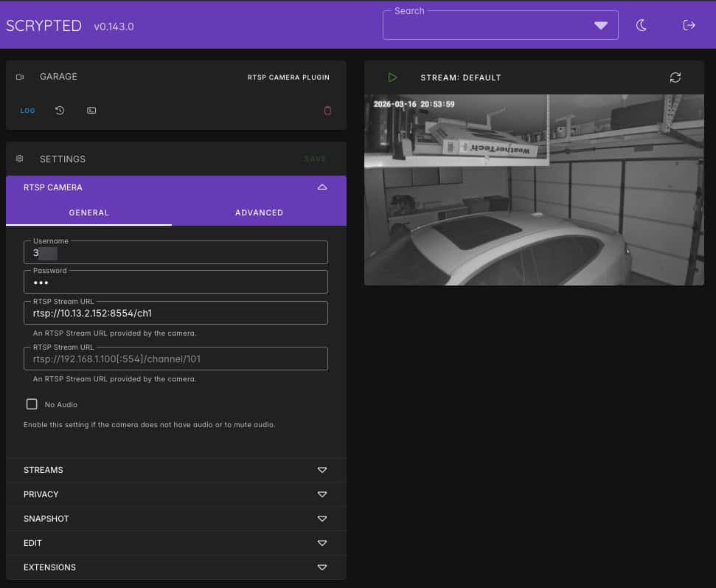The image size is (716, 588).
Task: Switch to the Advanced tab
Action: click(x=259, y=212)
